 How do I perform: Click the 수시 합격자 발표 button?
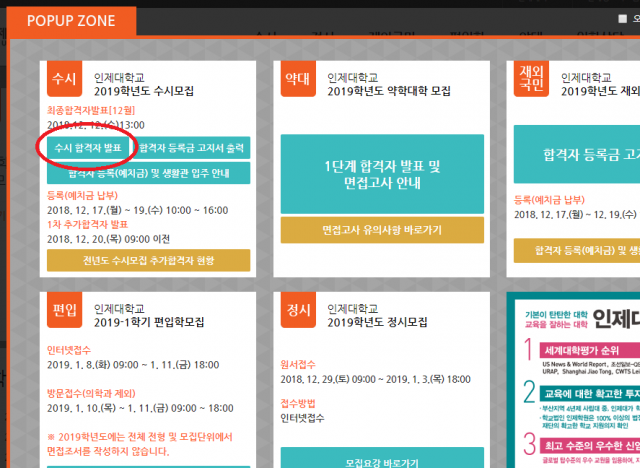tap(88, 148)
